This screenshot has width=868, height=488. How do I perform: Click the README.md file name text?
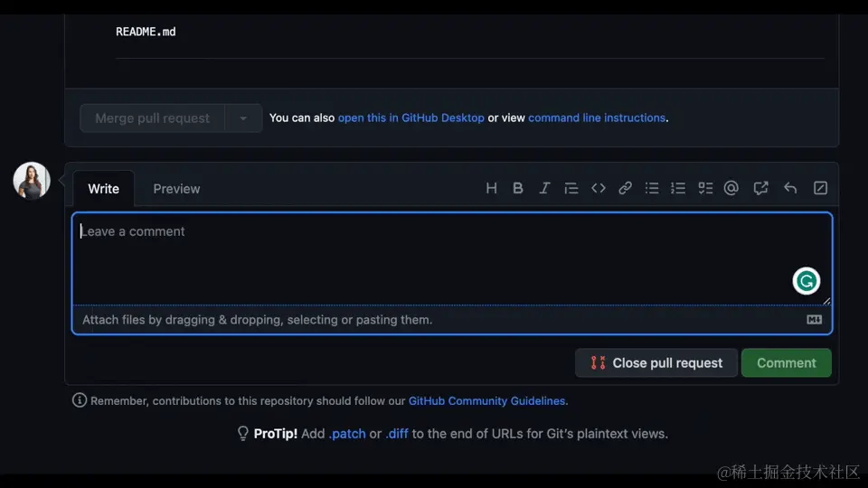146,32
